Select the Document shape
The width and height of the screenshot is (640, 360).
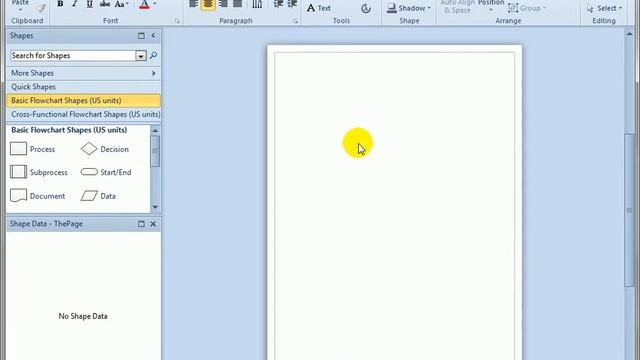click(x=38, y=196)
